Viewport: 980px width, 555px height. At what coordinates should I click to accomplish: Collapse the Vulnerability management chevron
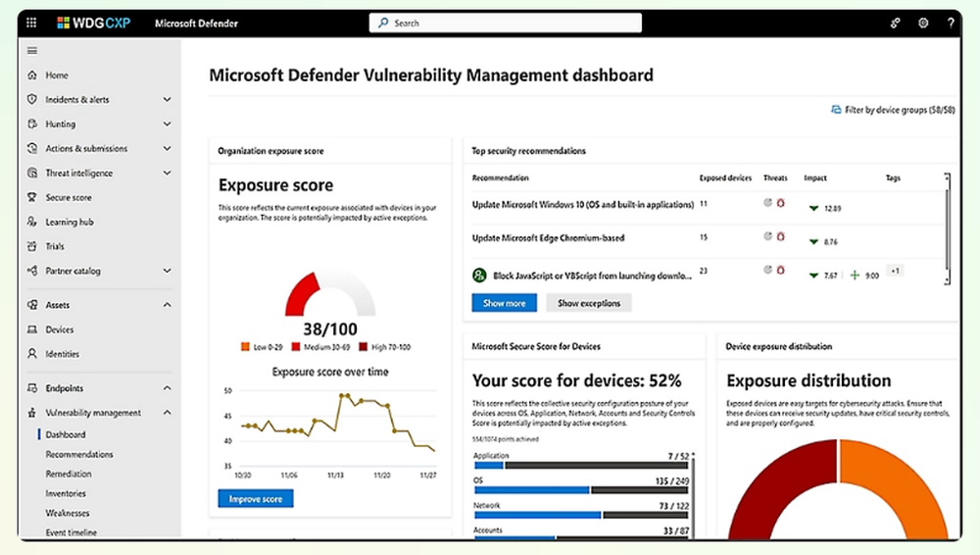[167, 413]
